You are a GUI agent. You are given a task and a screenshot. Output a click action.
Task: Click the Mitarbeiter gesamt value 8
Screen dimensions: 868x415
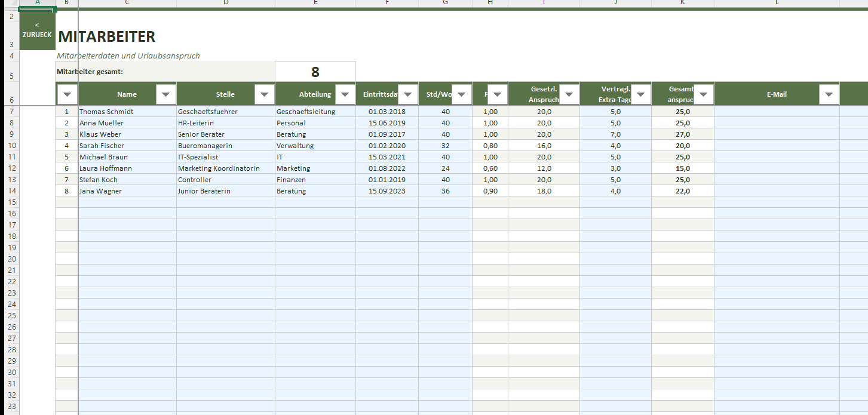315,72
